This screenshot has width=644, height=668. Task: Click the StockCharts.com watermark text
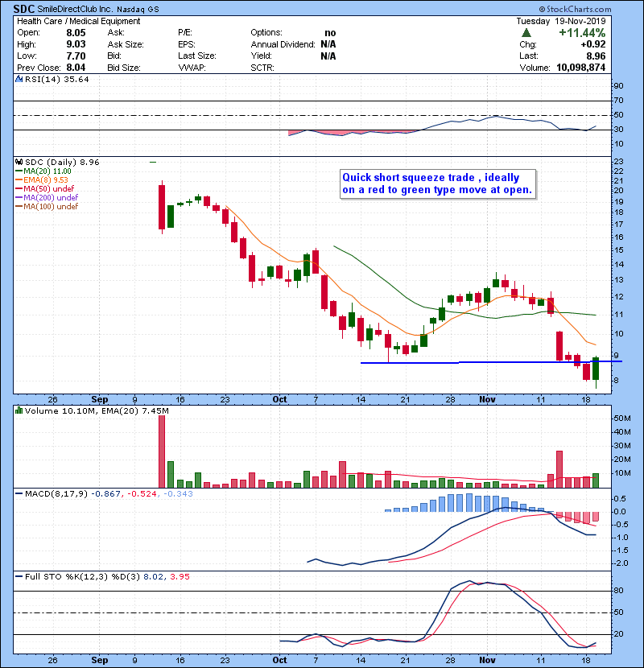click(x=575, y=9)
